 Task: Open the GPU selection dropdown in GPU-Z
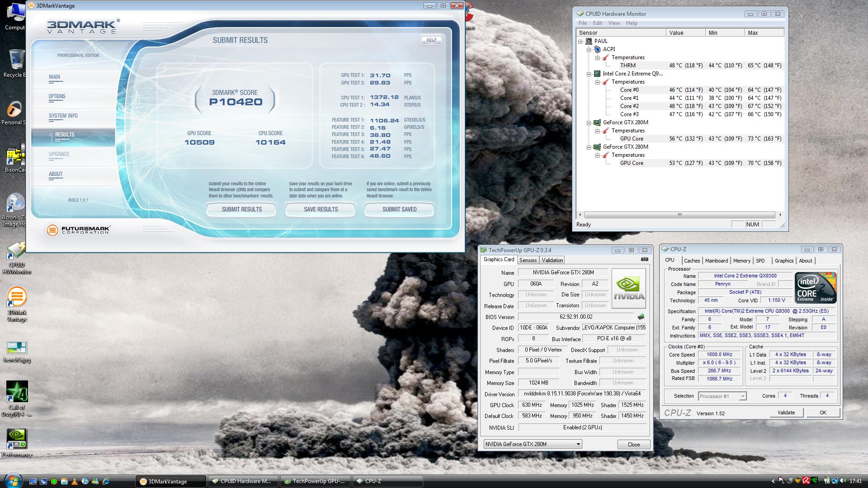click(533, 445)
